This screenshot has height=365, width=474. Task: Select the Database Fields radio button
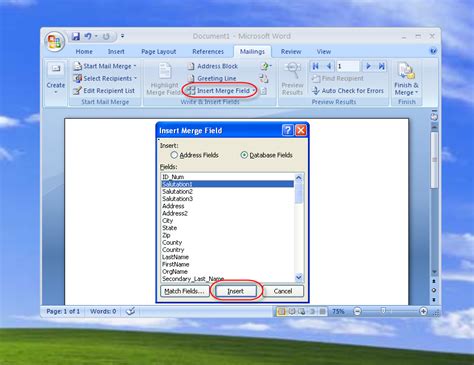(x=244, y=155)
